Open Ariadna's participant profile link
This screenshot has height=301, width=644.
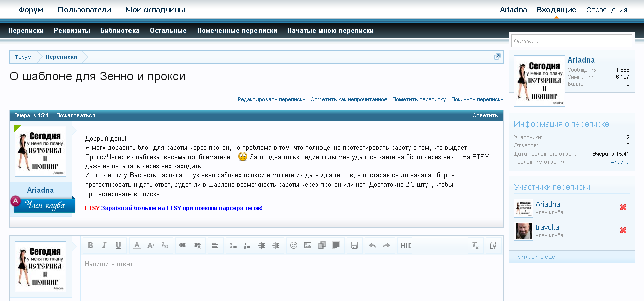click(548, 204)
